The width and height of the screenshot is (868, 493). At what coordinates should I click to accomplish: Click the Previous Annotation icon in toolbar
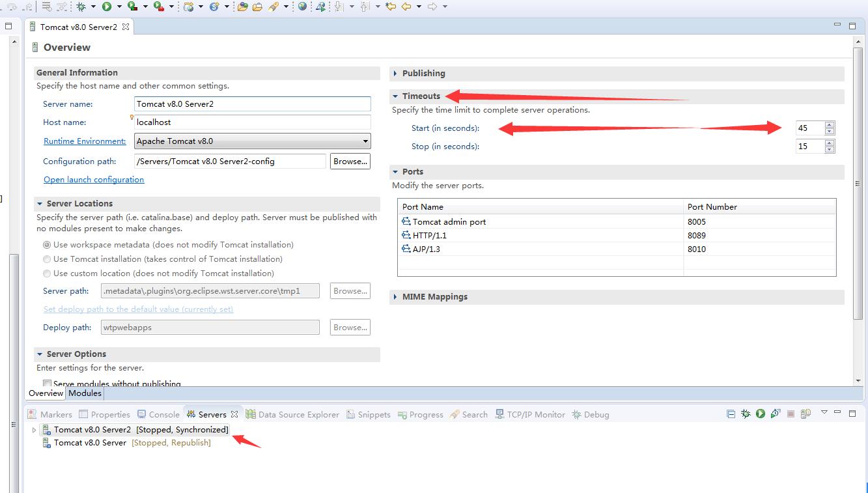tap(365, 7)
